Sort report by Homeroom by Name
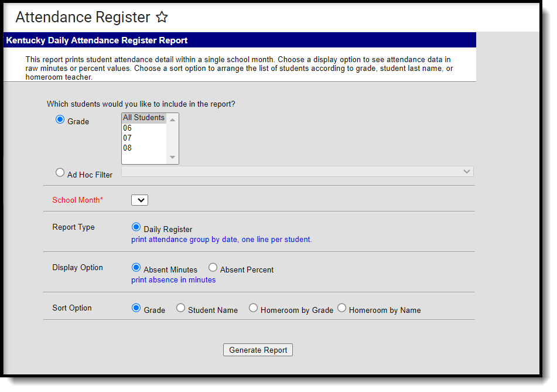Screen dimensions: 557x392 tap(341, 308)
